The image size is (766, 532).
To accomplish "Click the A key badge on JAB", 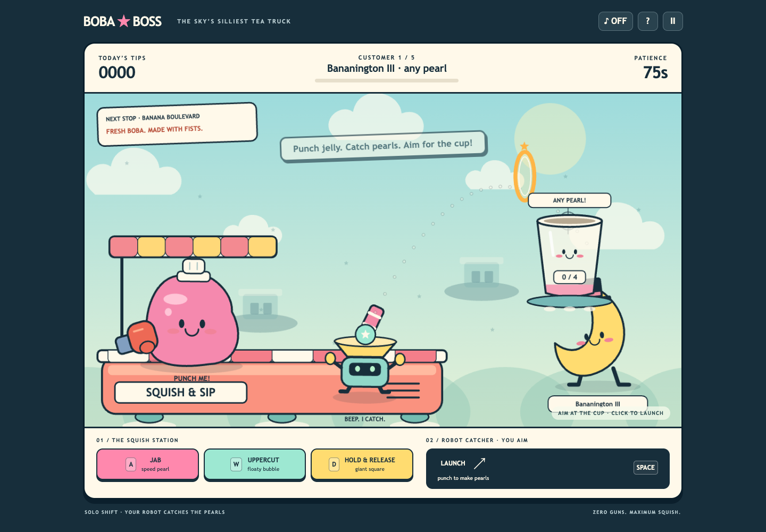I will pos(131,464).
